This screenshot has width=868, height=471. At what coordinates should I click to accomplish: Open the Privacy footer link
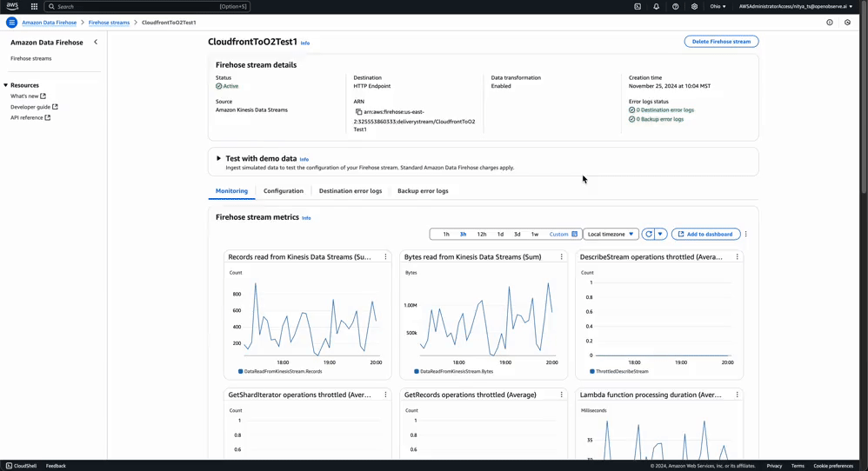pyautogui.click(x=774, y=466)
